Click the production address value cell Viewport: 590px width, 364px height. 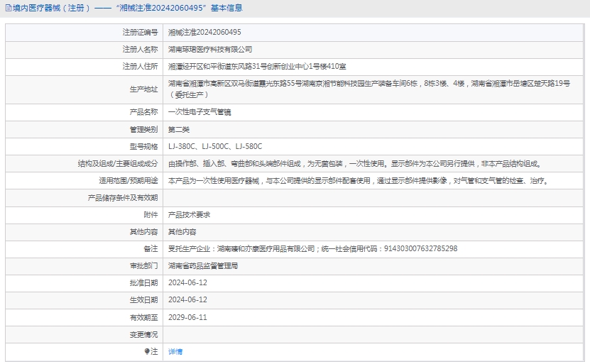(x=369, y=88)
